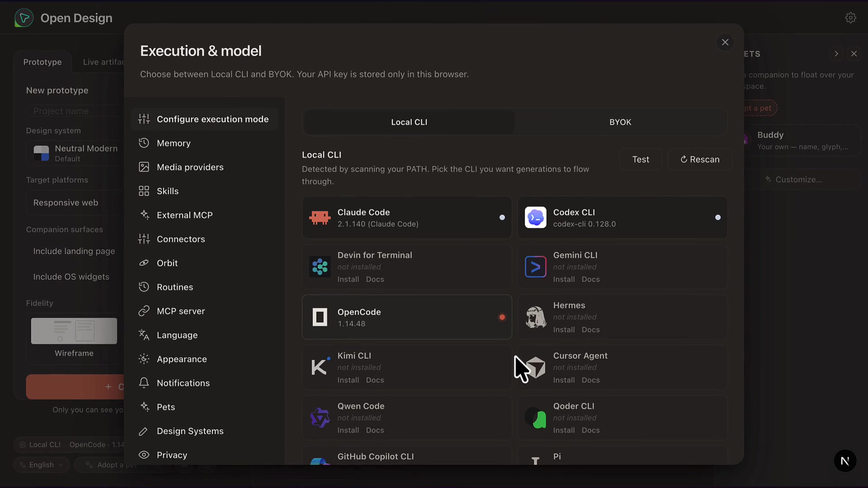The image size is (868, 488).
Task: Click the Claude Code crab icon
Action: point(320,218)
